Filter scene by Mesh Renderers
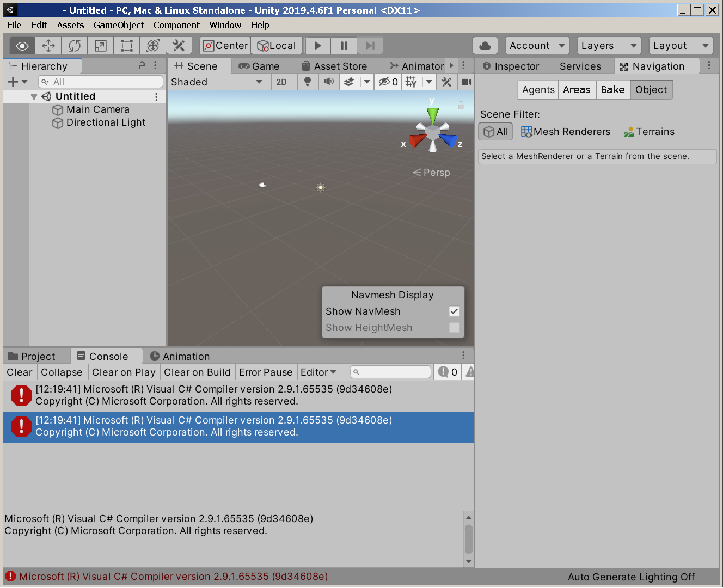Screen dimensions: 723x588 tap(566, 132)
